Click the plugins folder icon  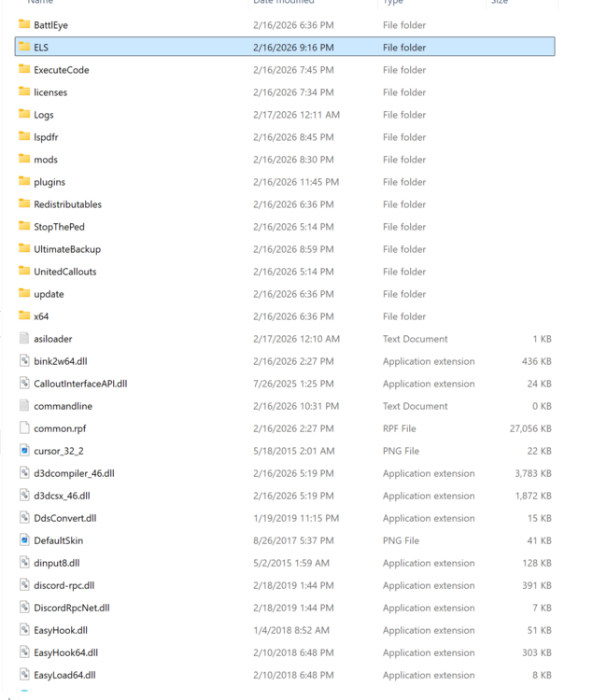[x=24, y=181]
